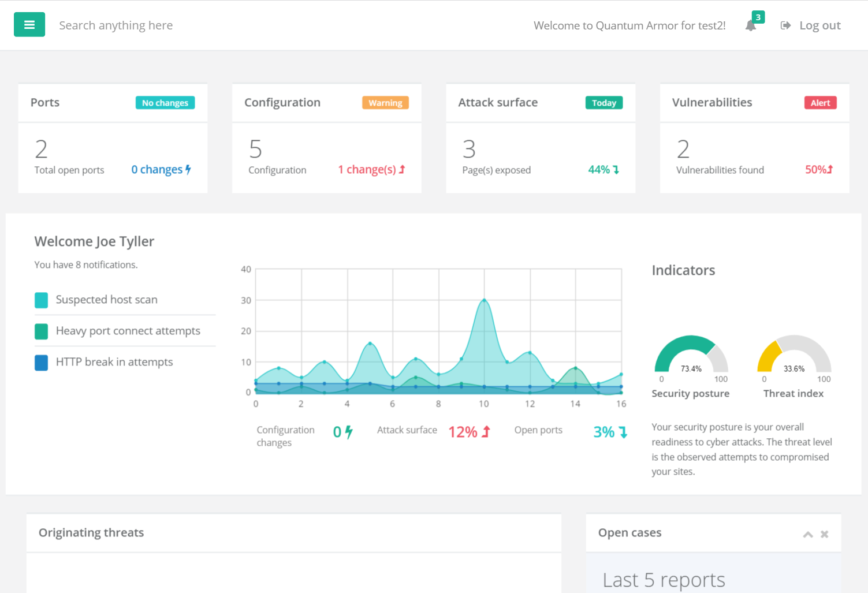
Task: Click the Warning badge on Configuration card
Action: click(x=385, y=103)
